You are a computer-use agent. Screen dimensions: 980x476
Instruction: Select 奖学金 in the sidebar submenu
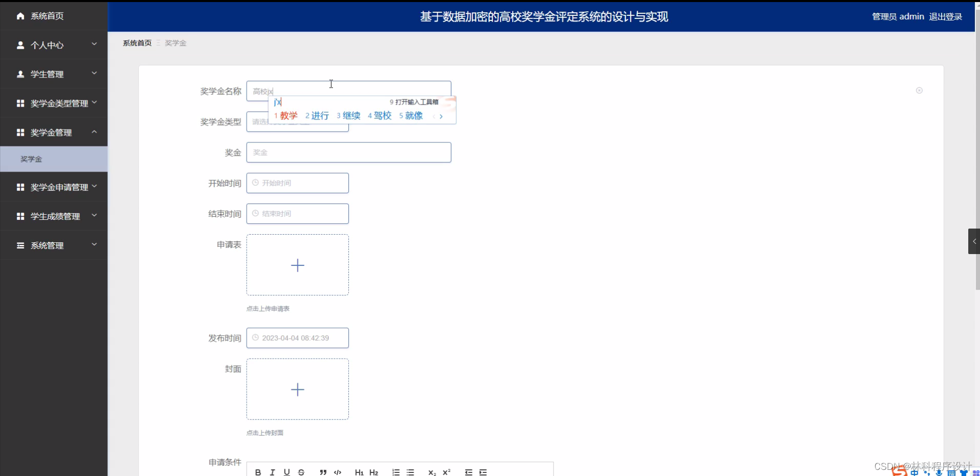point(32,159)
